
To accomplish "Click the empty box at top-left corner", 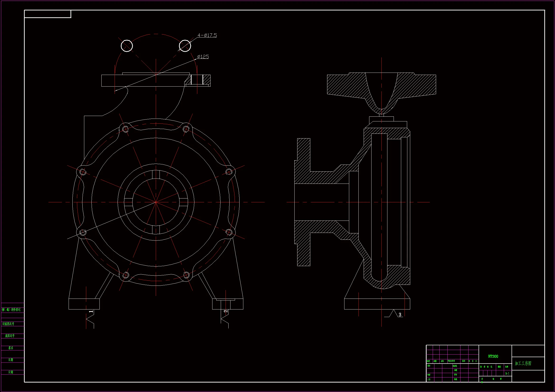I will pyautogui.click(x=47, y=14).
